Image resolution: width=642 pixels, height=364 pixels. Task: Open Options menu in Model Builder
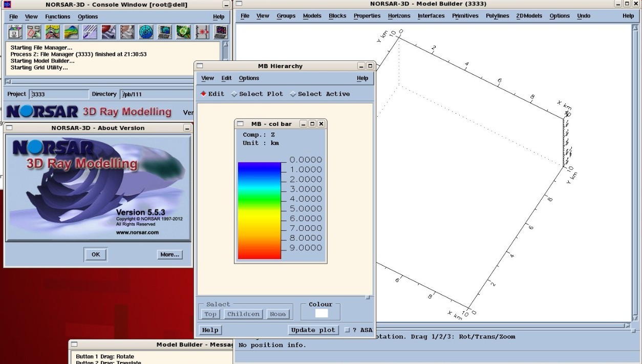coord(560,16)
